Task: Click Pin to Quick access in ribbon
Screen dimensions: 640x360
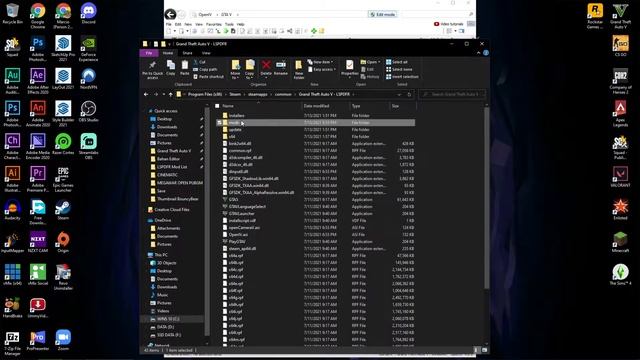Action: 152,69
